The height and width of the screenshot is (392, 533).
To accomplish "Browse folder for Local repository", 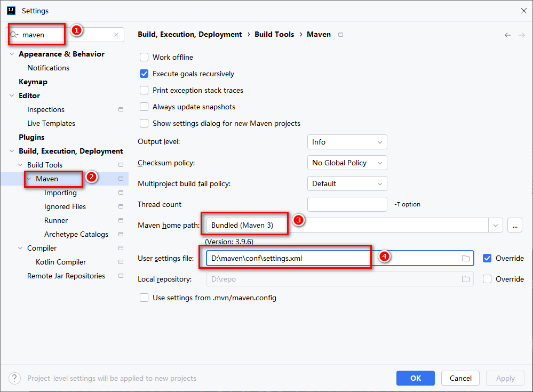I will (466, 279).
